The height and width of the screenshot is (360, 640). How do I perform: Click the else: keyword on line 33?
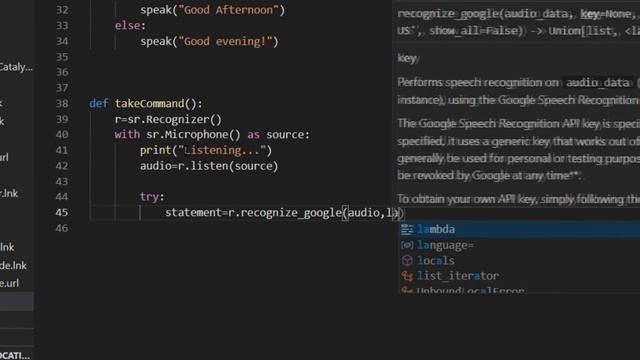tap(130, 26)
